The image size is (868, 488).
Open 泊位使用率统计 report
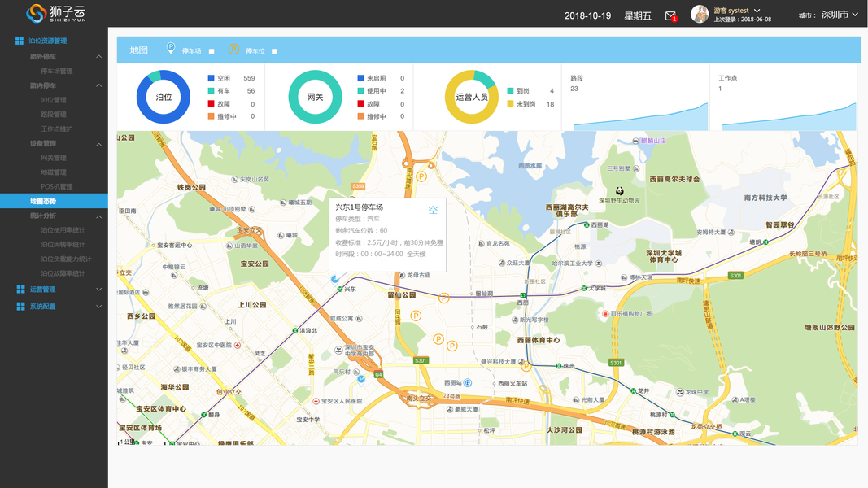click(63, 229)
